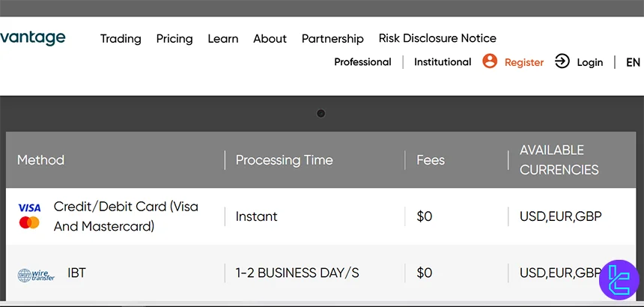Select the Credit/Debit Card method row
This screenshot has width=644, height=307.
(x=126, y=216)
